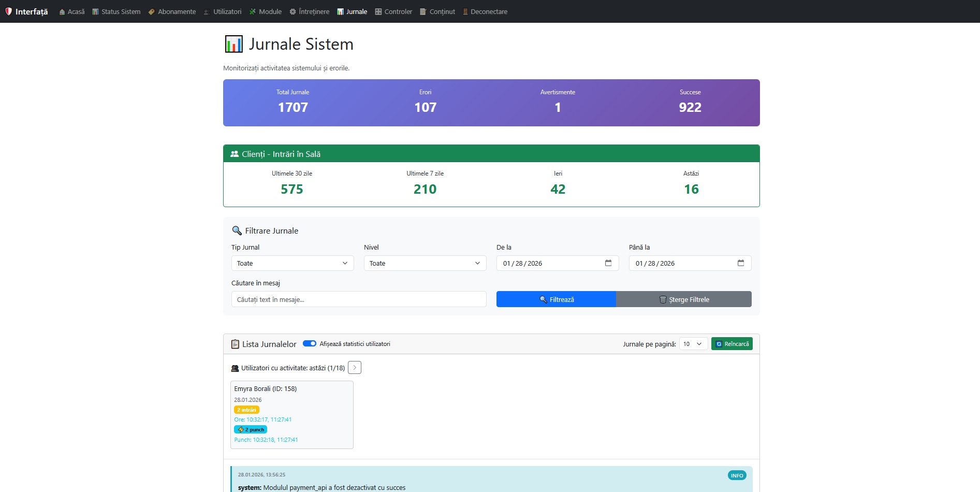Image resolution: width=980 pixels, height=492 pixels.
Task: Open the calendar icon in De la field
Action: click(608, 263)
